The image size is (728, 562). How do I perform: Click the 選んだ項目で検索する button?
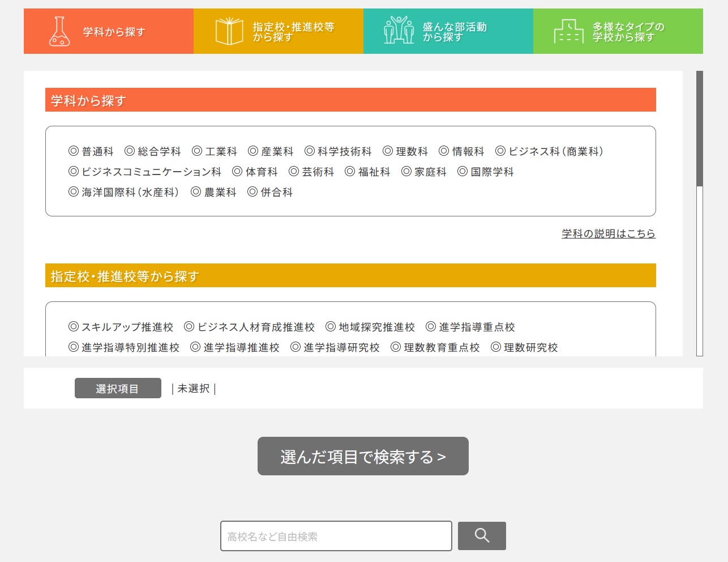(363, 456)
